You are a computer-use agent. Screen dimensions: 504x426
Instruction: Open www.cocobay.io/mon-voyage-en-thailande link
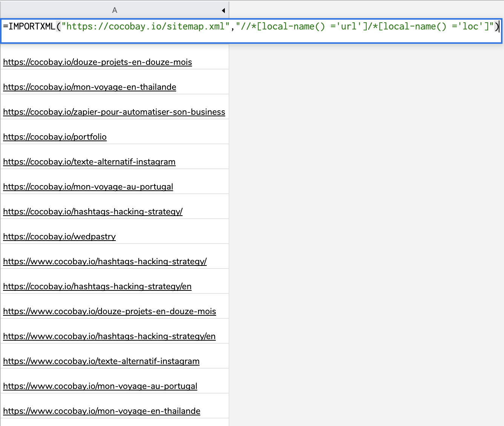pos(101,411)
